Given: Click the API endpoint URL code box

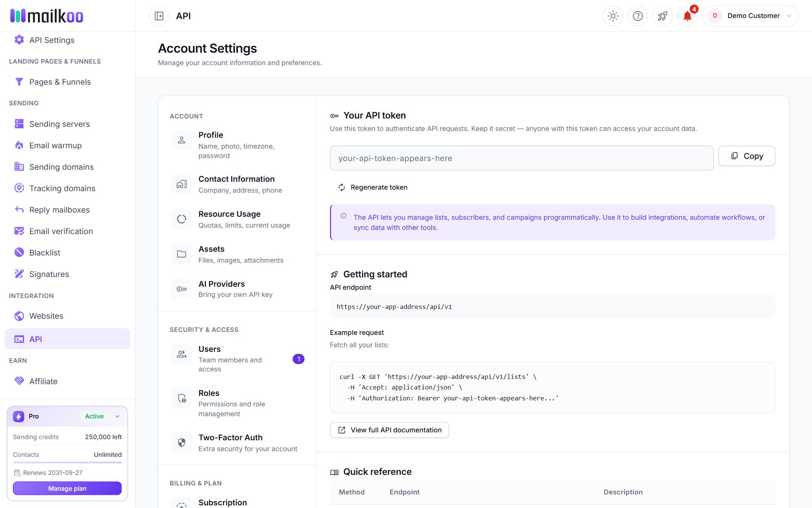Looking at the screenshot, I should click(552, 307).
